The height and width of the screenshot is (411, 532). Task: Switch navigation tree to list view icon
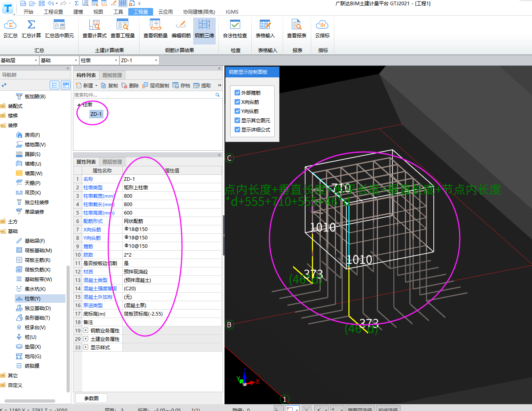point(55,85)
